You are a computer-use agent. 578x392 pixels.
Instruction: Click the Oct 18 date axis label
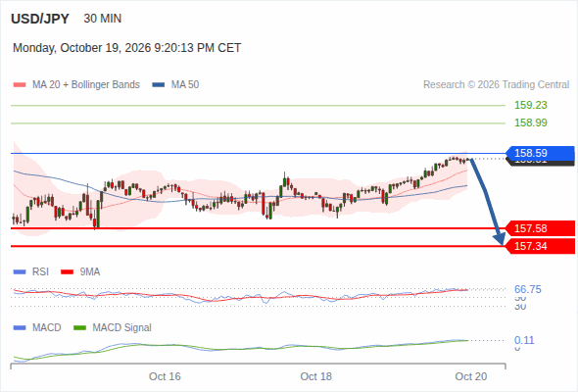[315, 376]
